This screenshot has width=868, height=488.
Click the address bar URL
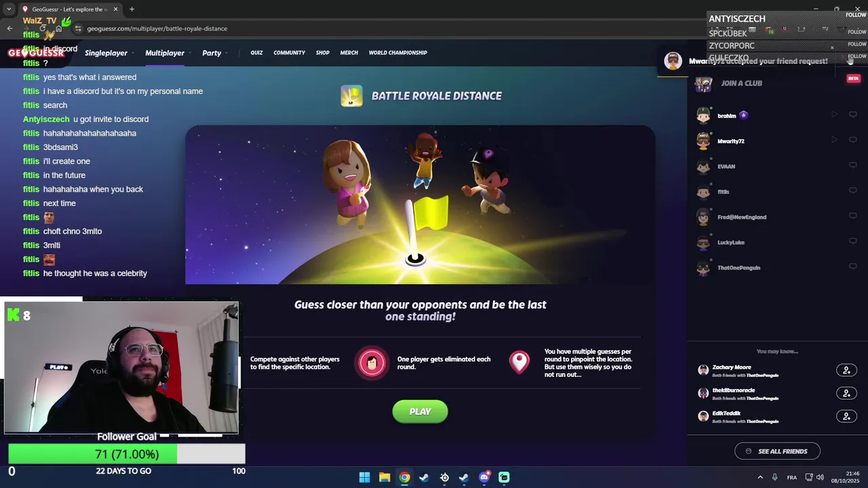tap(157, 28)
